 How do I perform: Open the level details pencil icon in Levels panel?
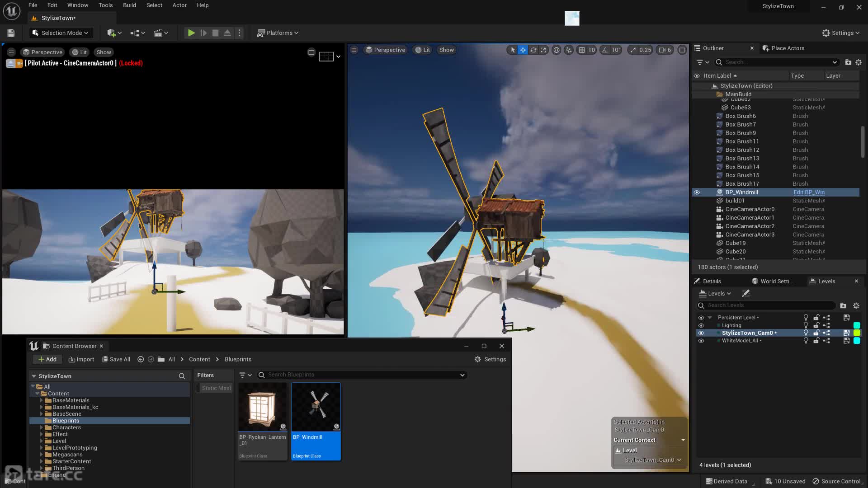[x=746, y=294]
